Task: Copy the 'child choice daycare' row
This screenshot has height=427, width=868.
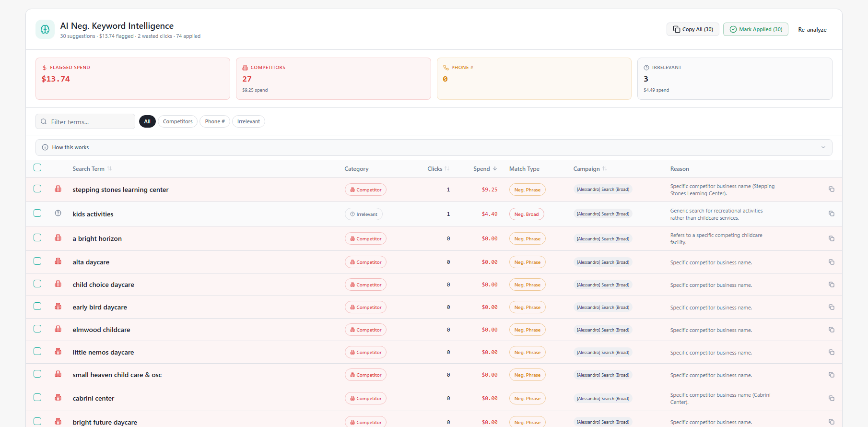Action: pos(832,285)
